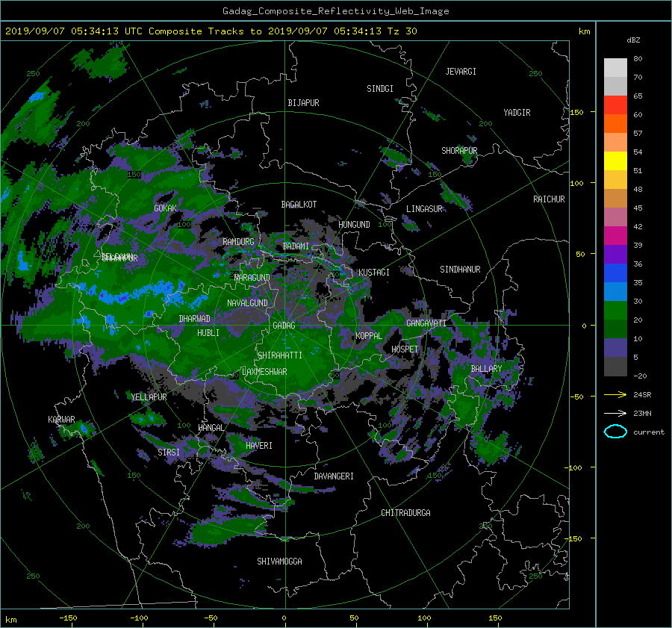This screenshot has width=672, height=628.
Task: Click the HUNGUND city label
Action: click(354, 225)
